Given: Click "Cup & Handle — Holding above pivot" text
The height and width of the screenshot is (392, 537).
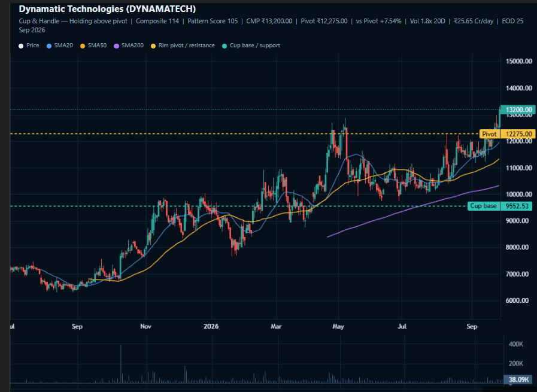Looking at the screenshot, I should point(73,21).
